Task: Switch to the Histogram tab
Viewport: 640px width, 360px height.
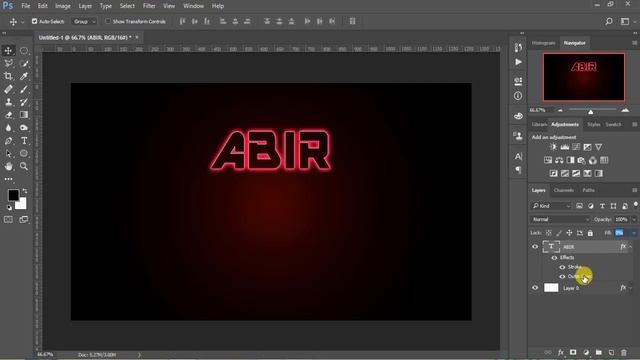Action: pos(543,43)
